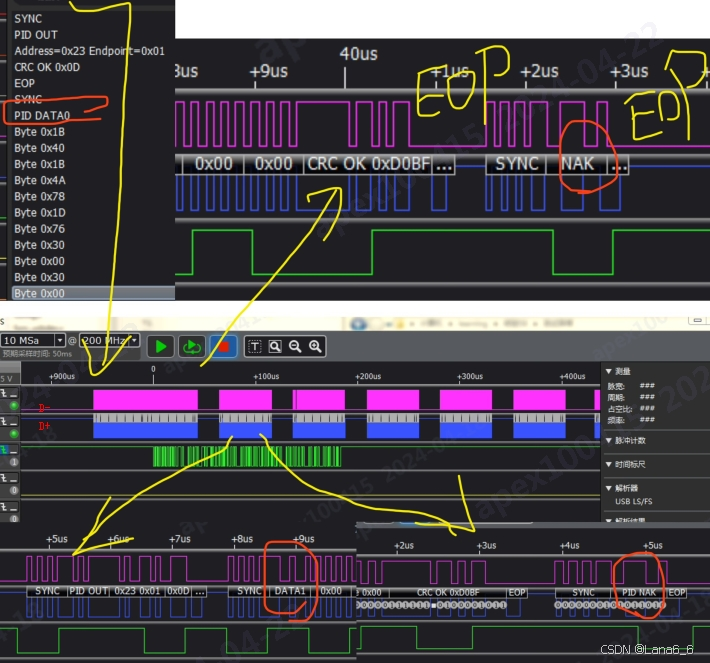Image resolution: width=710 pixels, height=663 pixels.
Task: Collapse the 解析器 decoder section
Action: [609, 488]
